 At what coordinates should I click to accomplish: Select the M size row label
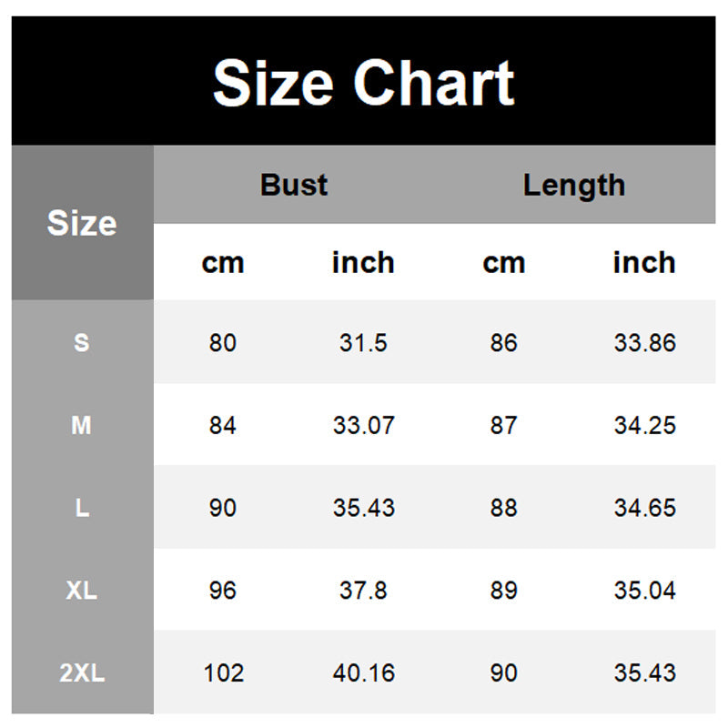(82, 425)
